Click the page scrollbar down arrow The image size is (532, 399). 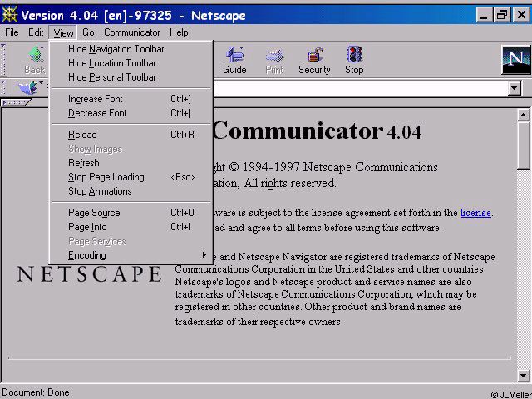[523, 375]
